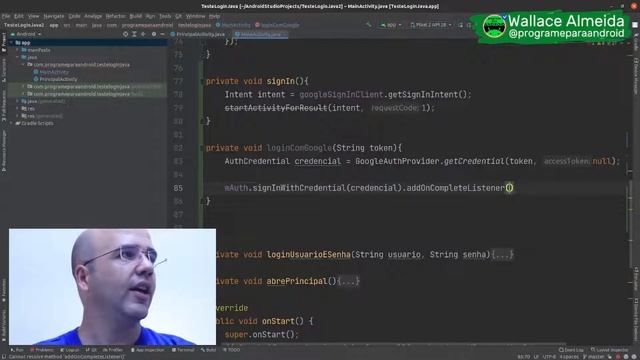
Task: Open the Code menu
Action: coord(74,16)
